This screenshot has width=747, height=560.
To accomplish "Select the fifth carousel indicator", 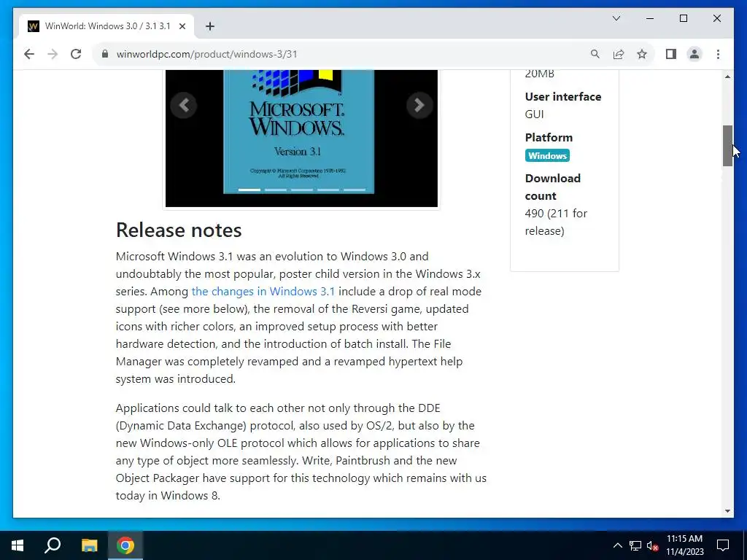I will click(354, 190).
